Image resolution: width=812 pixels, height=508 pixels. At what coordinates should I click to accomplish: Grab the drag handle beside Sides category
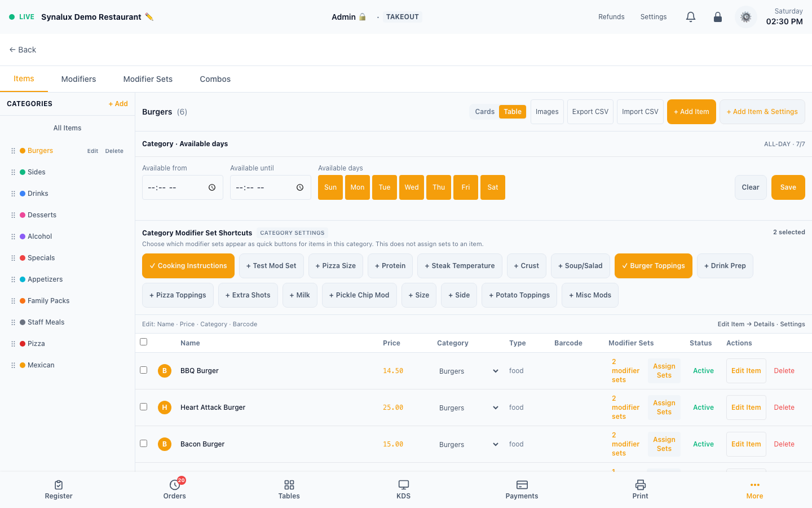click(x=13, y=172)
